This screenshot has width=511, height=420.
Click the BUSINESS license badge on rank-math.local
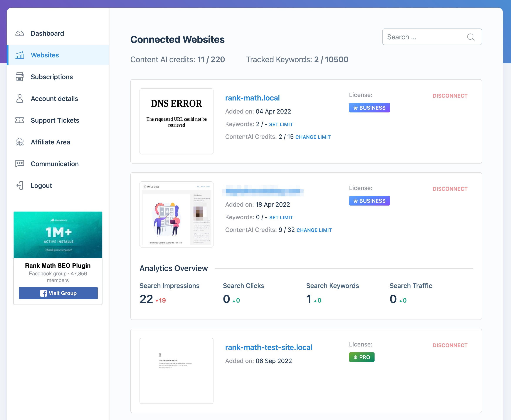[x=369, y=107]
